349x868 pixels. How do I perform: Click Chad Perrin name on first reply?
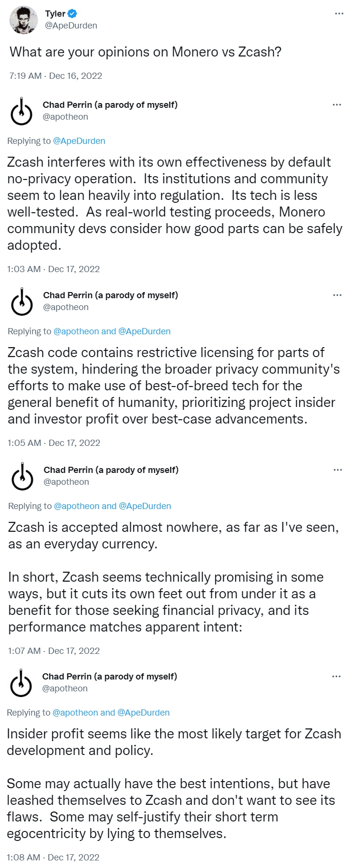(110, 105)
